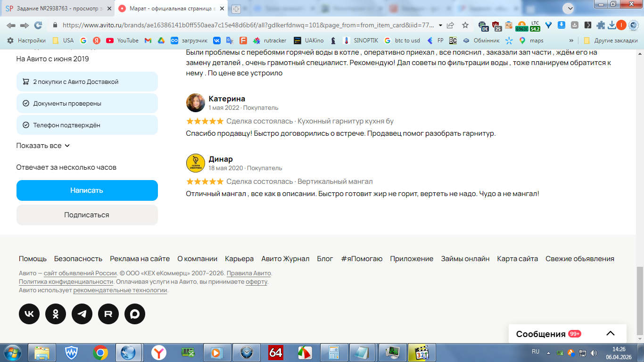Open the SINOPTIK weather bookmark

(x=360, y=41)
